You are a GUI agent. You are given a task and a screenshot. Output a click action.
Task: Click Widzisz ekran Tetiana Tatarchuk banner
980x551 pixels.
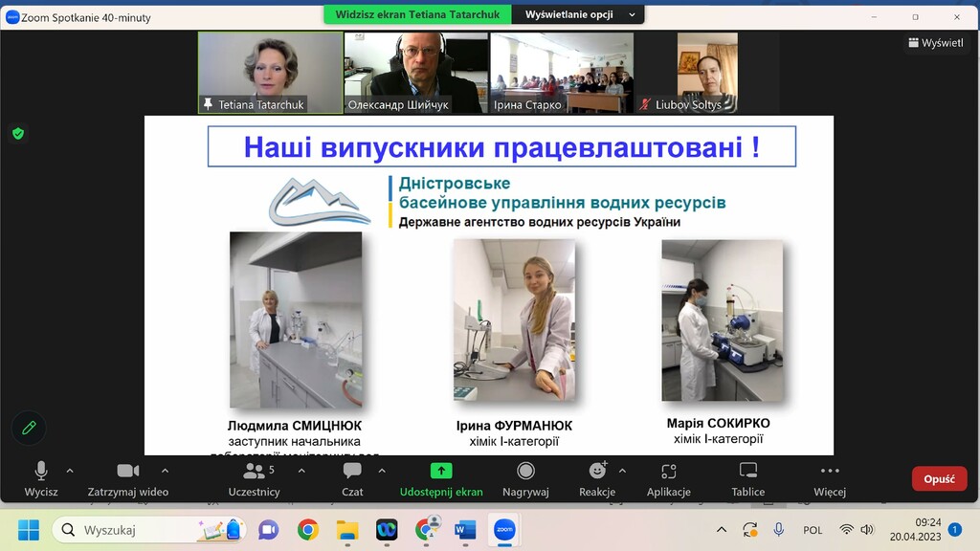pos(417,14)
